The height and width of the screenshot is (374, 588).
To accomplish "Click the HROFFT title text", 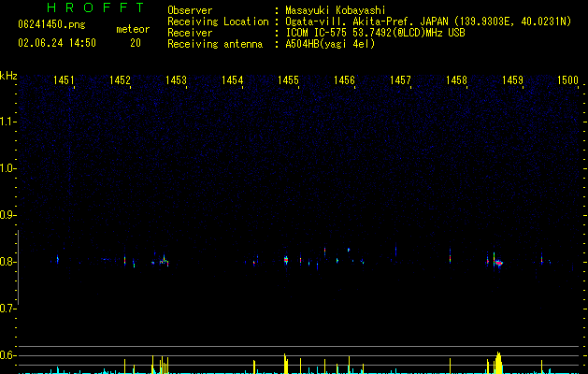I will point(95,7).
